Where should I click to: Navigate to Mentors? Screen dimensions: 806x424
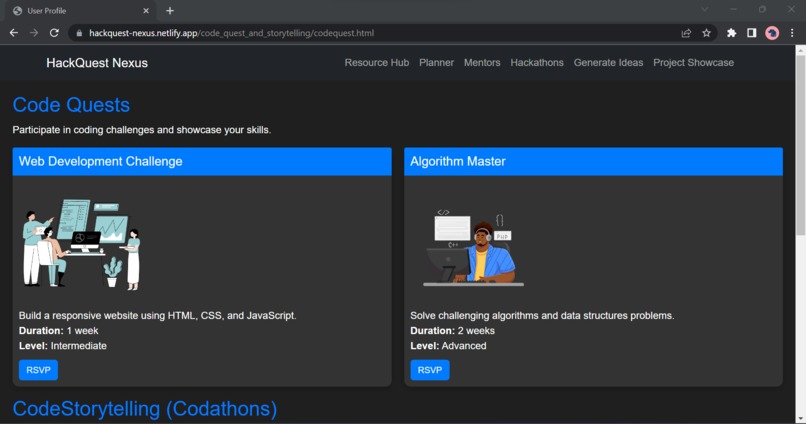click(482, 63)
